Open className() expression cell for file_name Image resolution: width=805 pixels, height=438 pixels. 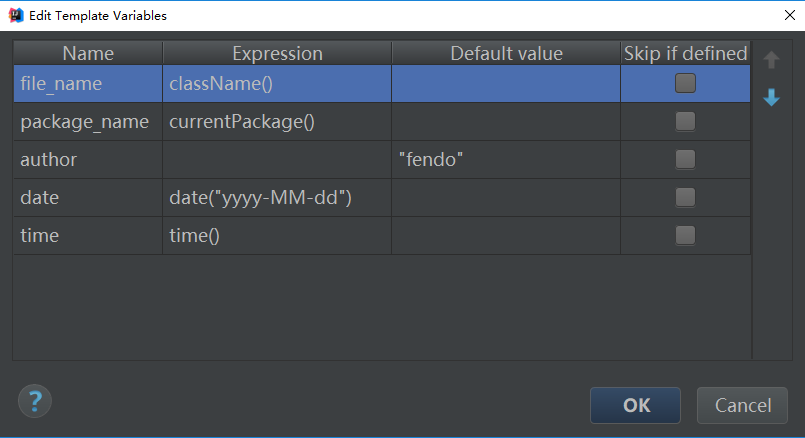tap(277, 83)
